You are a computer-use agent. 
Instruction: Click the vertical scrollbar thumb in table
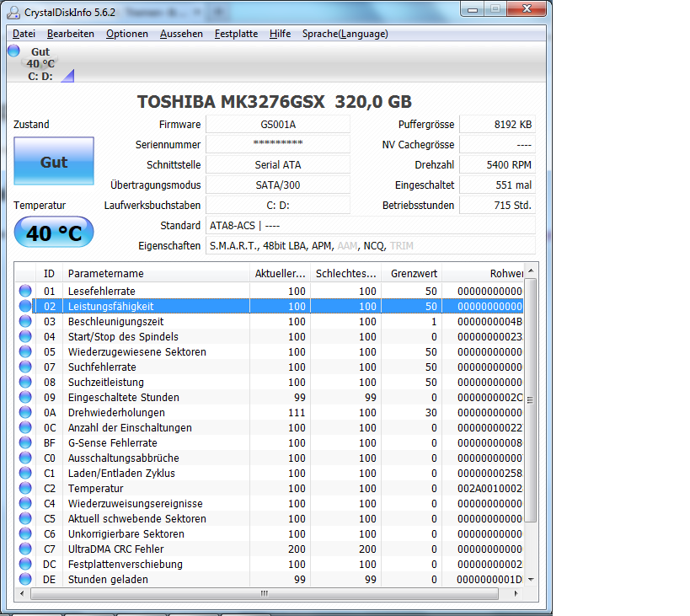click(531, 400)
